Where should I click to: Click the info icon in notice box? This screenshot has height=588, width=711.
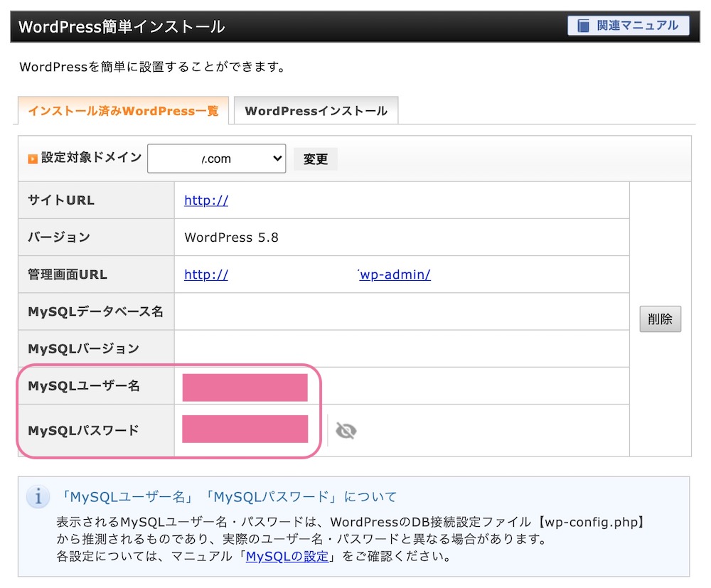coord(38,496)
